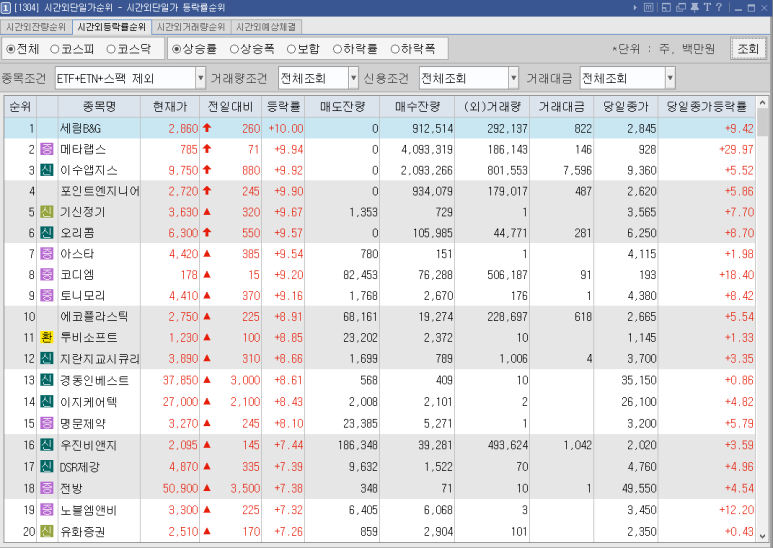Viewport: 773px width, 548px height.
Task: Click the 'm' menu icon in title bar
Action: click(x=649, y=7)
